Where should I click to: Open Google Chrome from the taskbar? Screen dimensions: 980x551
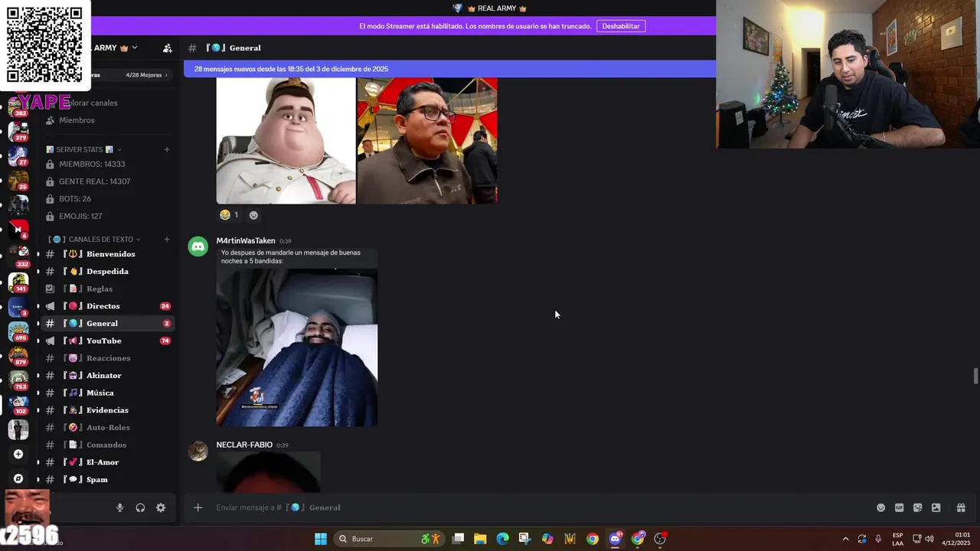593,539
